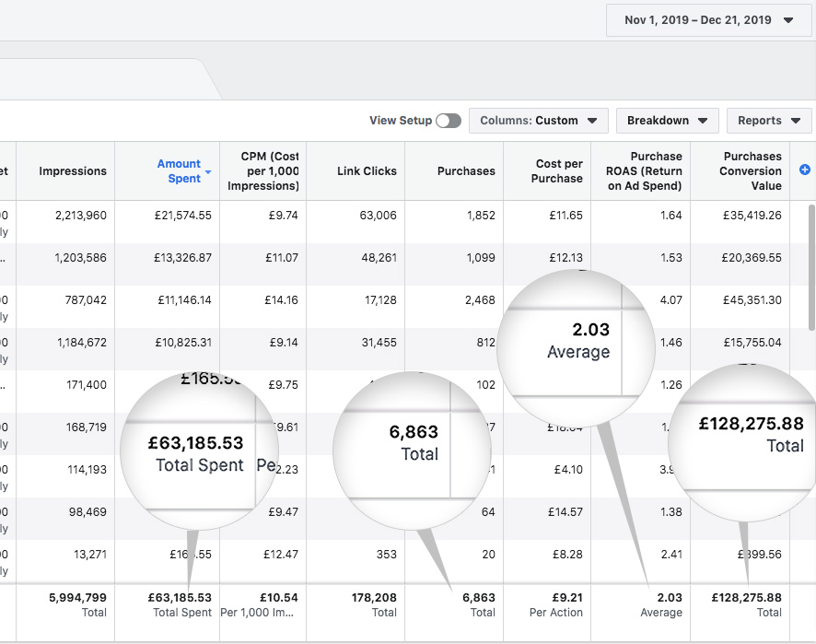Screen dimensions: 816x644
Task: Click the blue plus icon to add a column
Action: point(803,169)
